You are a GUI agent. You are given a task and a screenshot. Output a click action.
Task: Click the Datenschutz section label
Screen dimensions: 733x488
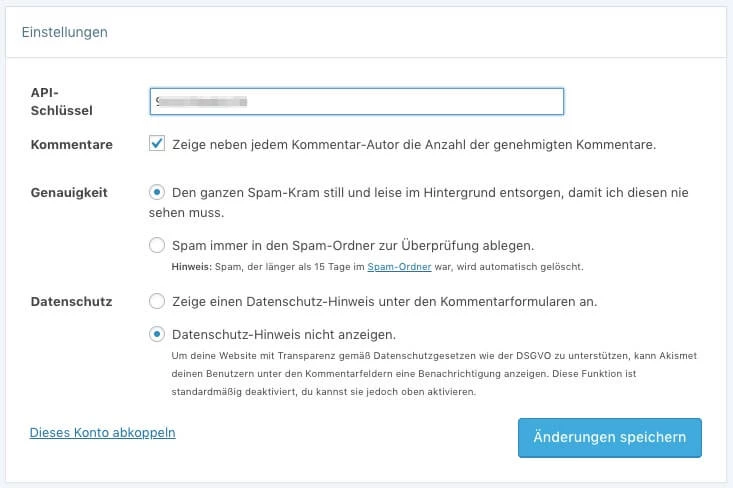(x=72, y=301)
